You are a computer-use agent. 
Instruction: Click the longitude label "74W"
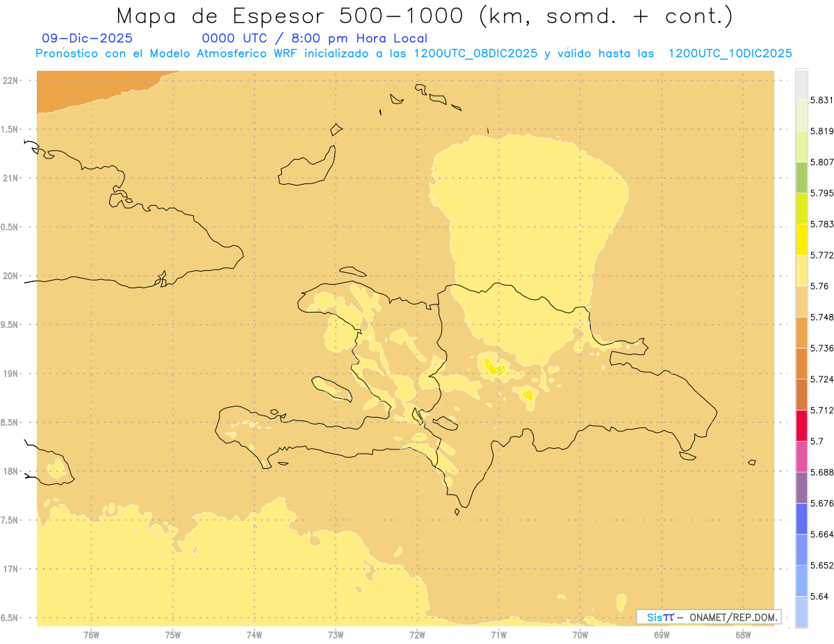(x=254, y=635)
